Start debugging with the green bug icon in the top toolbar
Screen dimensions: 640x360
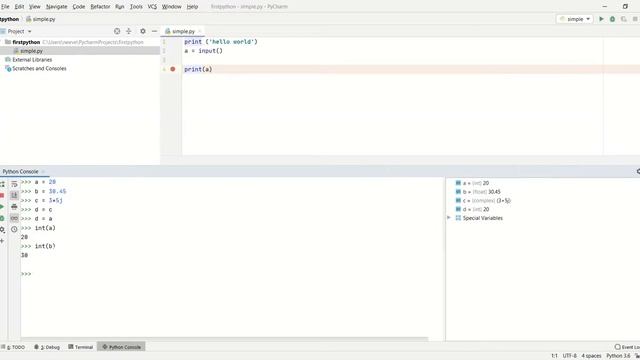(612, 19)
